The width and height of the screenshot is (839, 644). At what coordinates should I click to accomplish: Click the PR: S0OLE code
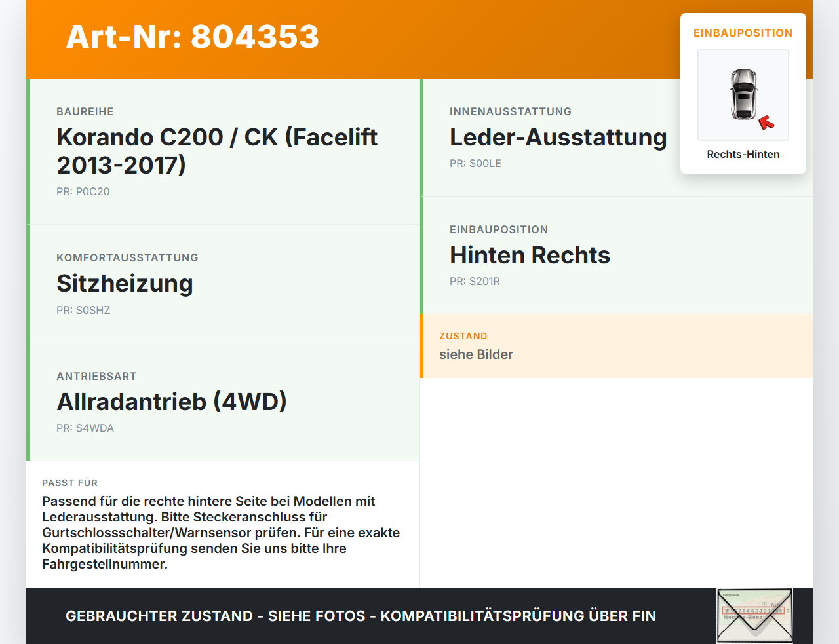(x=475, y=163)
